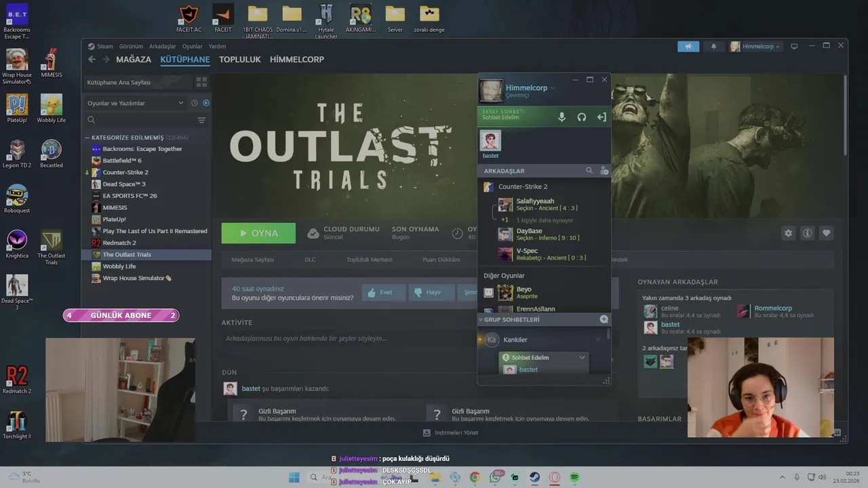The width and height of the screenshot is (868, 488).
Task: Select Counter-Strike 2 in library list
Action: tap(146, 172)
